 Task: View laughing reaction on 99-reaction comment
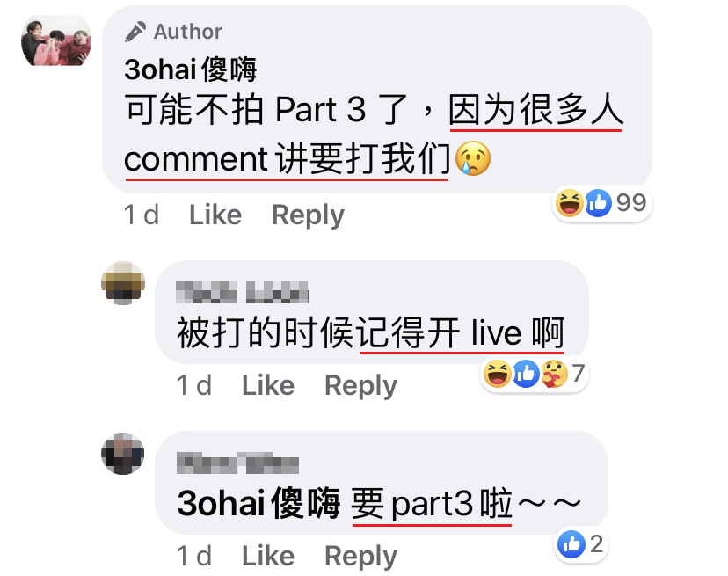pyautogui.click(x=569, y=203)
